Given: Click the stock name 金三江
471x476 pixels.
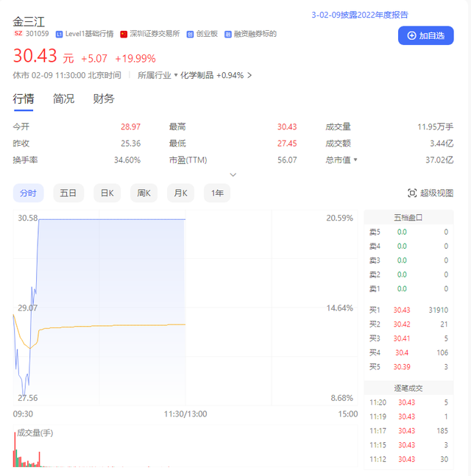Looking at the screenshot, I should pyautogui.click(x=29, y=22).
